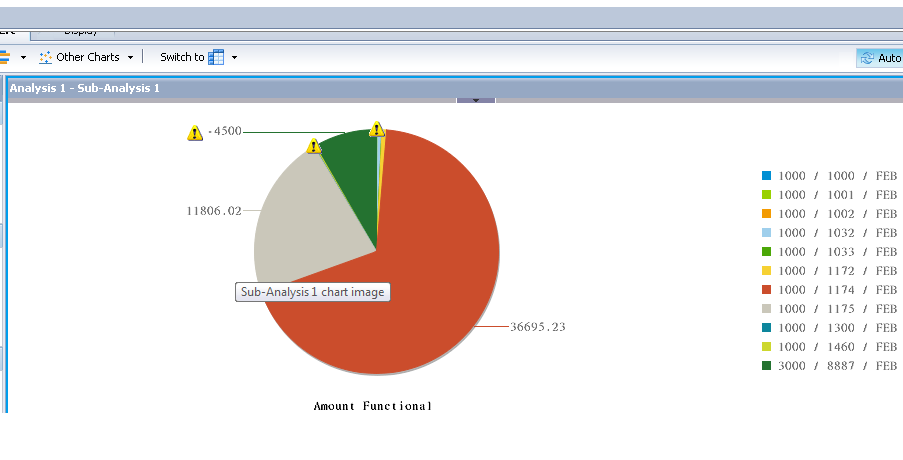The image size is (903, 460).
Task: Click the Auto refresh icon
Action: pyautogui.click(x=867, y=58)
